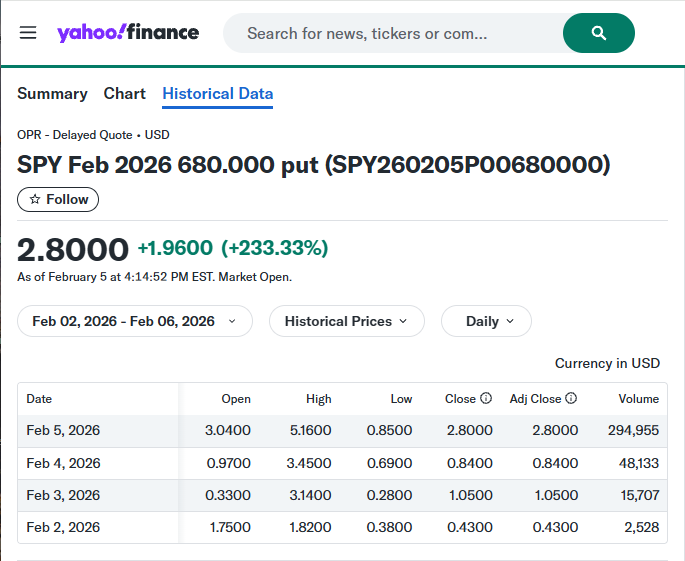The image size is (685, 561).
Task: Click the Feb 2, 2026 date cell
Action: pyautogui.click(x=63, y=527)
